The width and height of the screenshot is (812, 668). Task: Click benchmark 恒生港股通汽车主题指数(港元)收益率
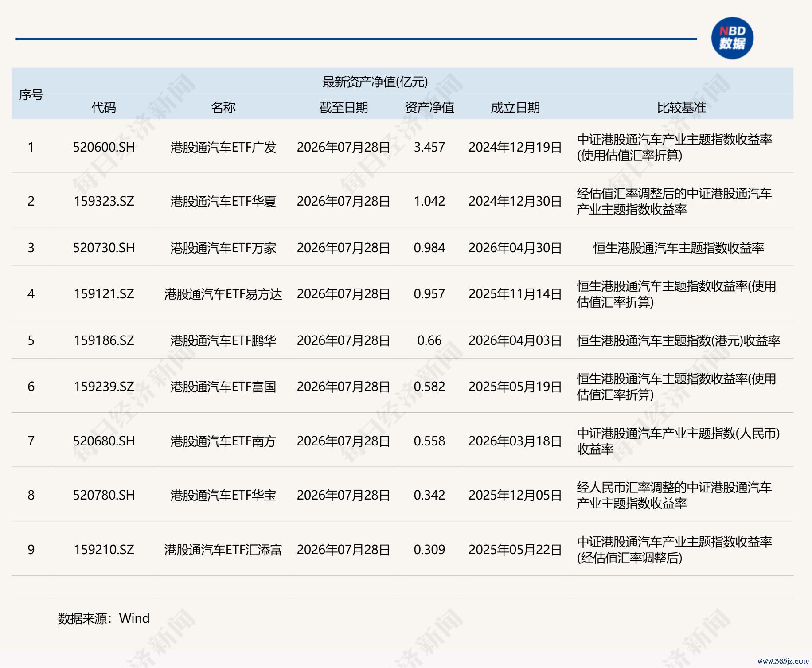(x=679, y=340)
